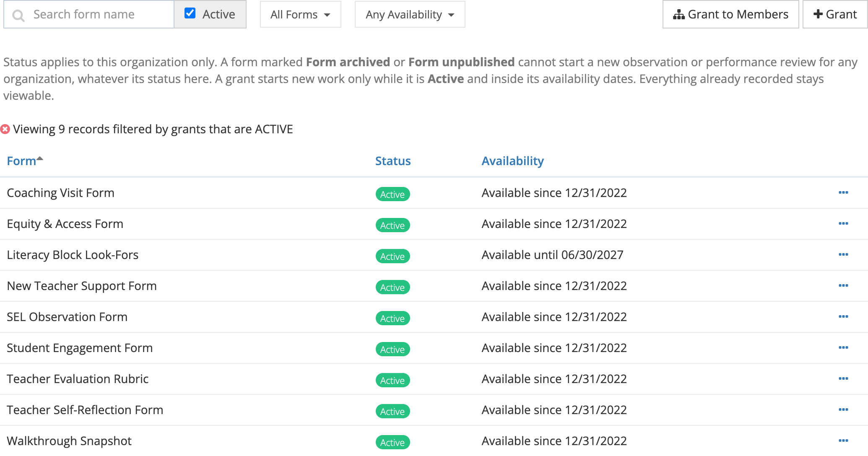
Task: Select Literacy Block Look-Fors row name
Action: [x=73, y=255]
